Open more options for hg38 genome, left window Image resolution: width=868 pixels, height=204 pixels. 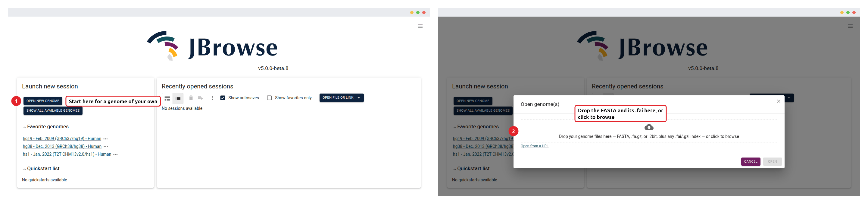106,147
